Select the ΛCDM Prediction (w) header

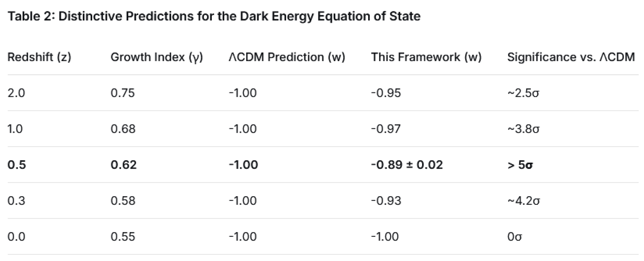point(287,57)
